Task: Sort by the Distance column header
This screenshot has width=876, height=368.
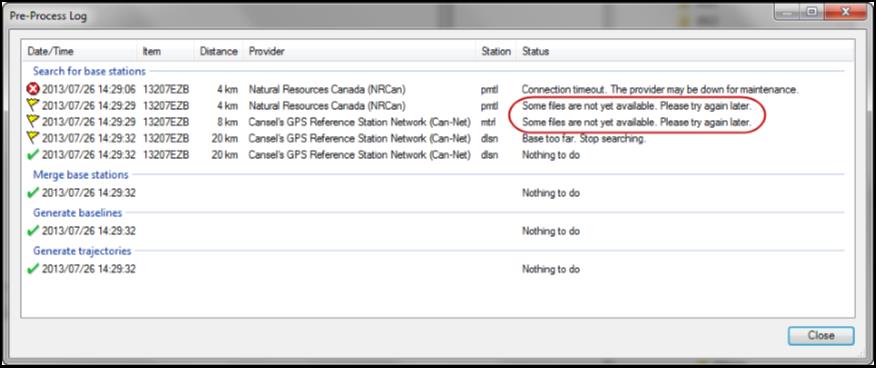Action: [x=219, y=51]
